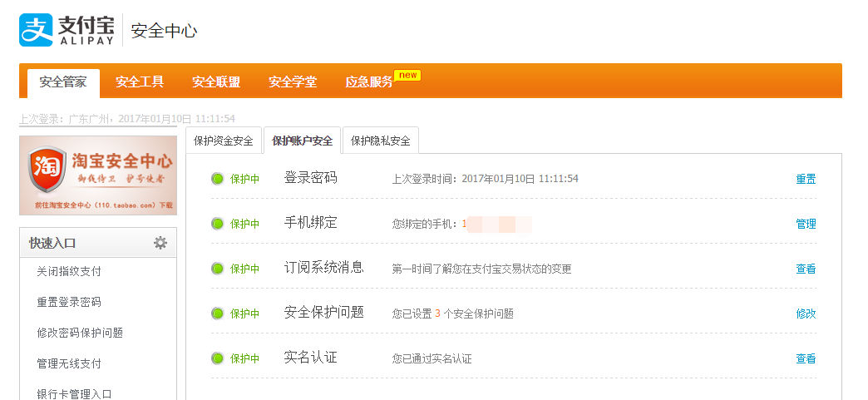Select the 保护资金安全 tab
The height and width of the screenshot is (400, 868).
(x=224, y=141)
